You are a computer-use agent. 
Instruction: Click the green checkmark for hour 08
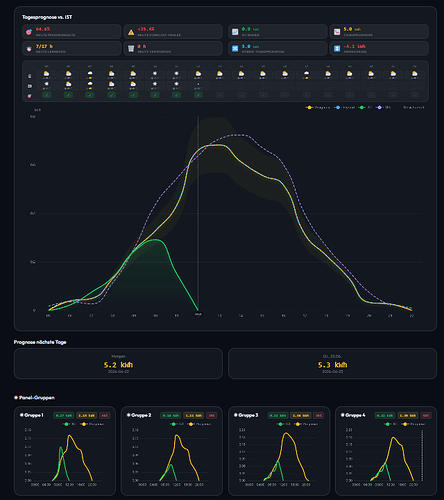(x=111, y=95)
